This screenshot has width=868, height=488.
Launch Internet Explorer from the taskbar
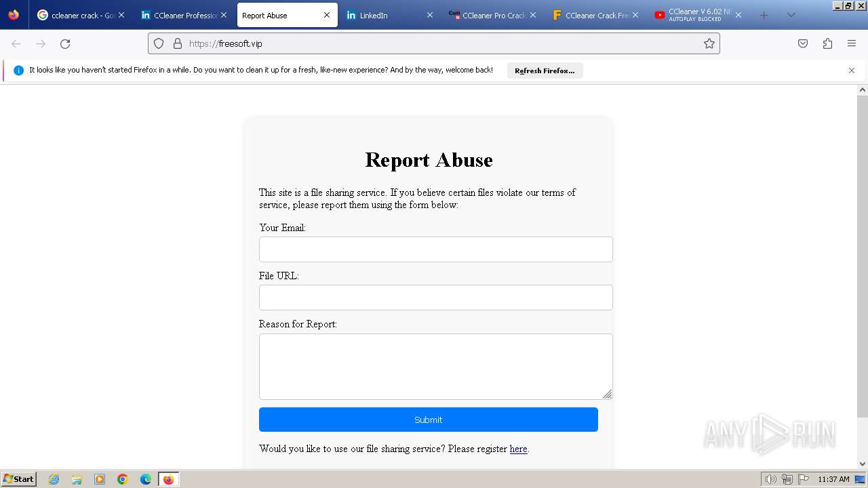54,479
